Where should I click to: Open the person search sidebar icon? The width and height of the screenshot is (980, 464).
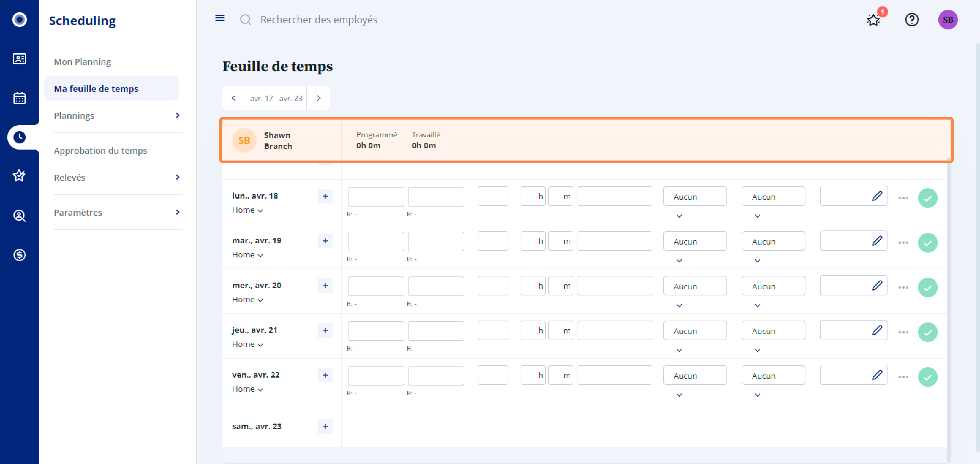19,215
